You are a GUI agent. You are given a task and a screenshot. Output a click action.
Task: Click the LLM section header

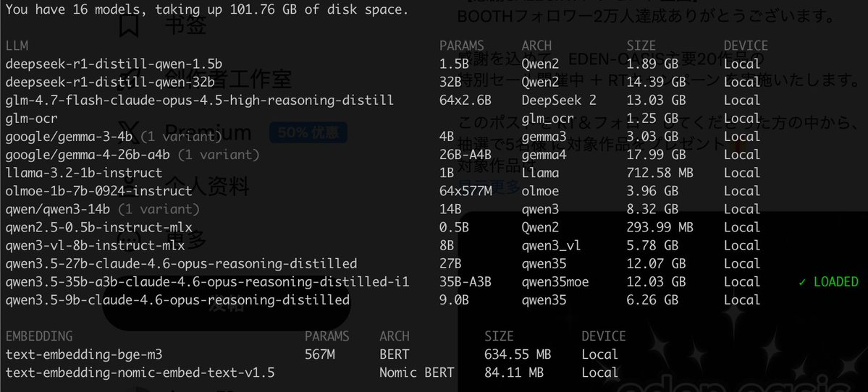point(17,46)
